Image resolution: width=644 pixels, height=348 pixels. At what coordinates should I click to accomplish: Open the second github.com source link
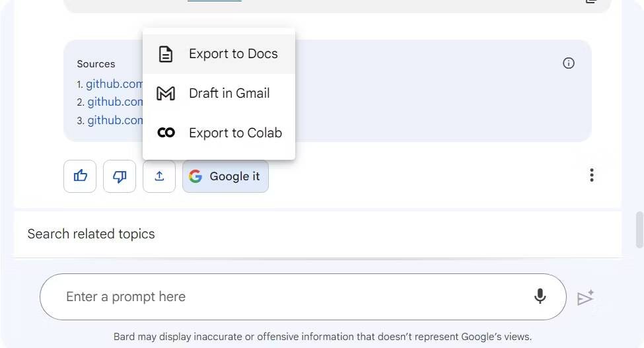click(x=114, y=102)
